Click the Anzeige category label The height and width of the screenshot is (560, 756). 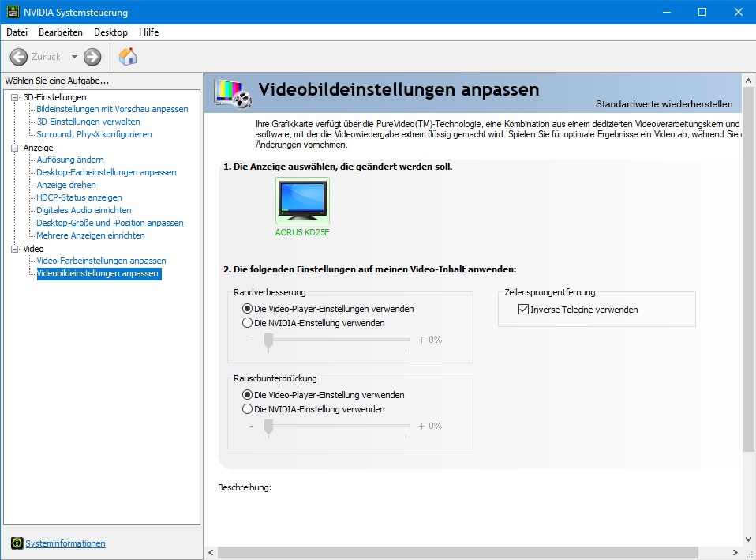38,148
